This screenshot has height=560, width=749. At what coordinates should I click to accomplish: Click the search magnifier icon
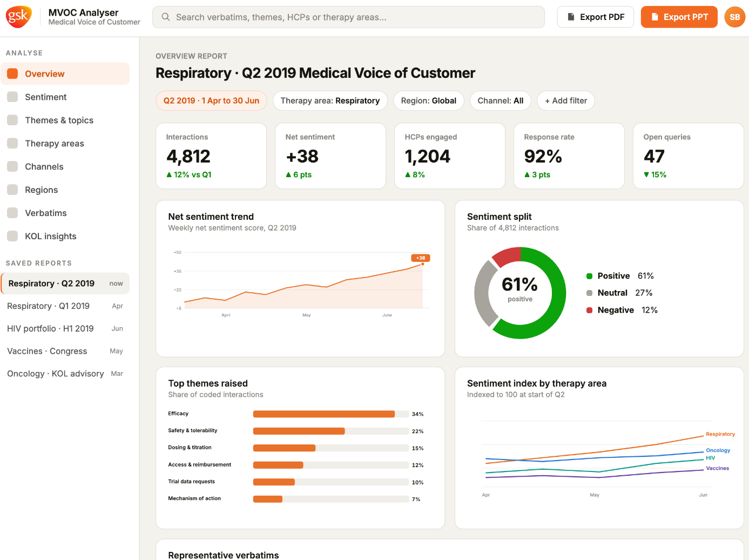(166, 17)
